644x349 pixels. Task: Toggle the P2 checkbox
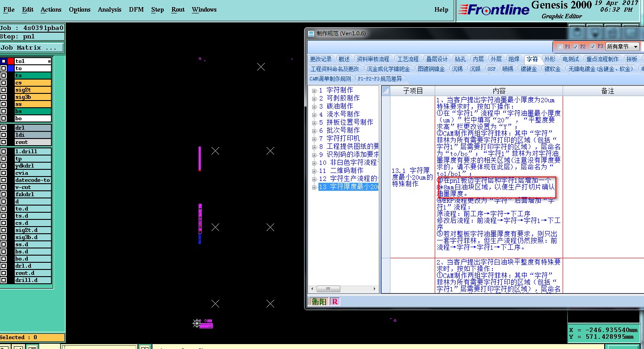pos(576,46)
